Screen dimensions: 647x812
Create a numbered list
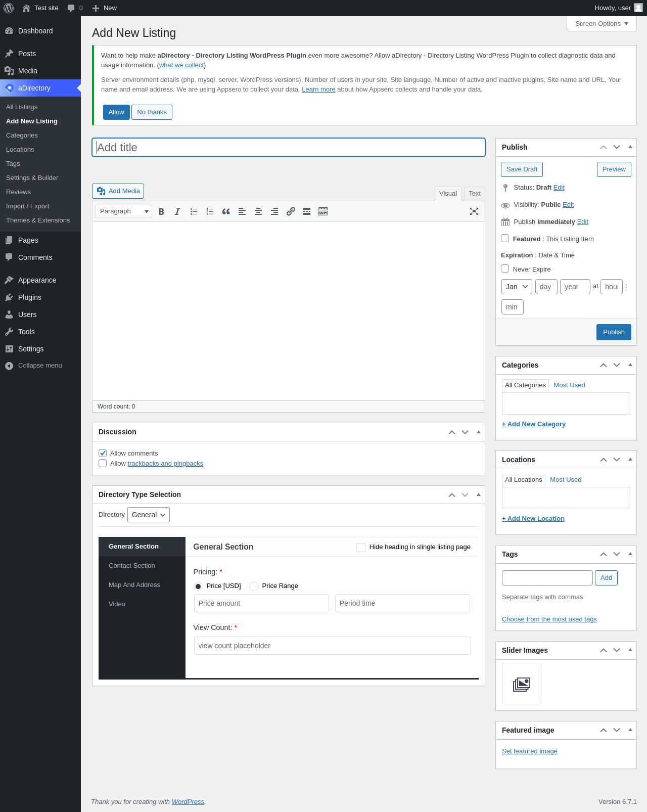pos(210,211)
